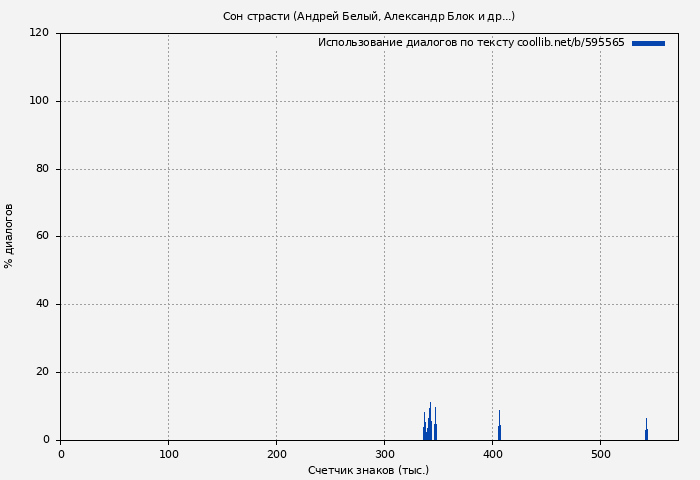Click the y-axis label '% диалогов'
700x480 pixels.
(9, 236)
